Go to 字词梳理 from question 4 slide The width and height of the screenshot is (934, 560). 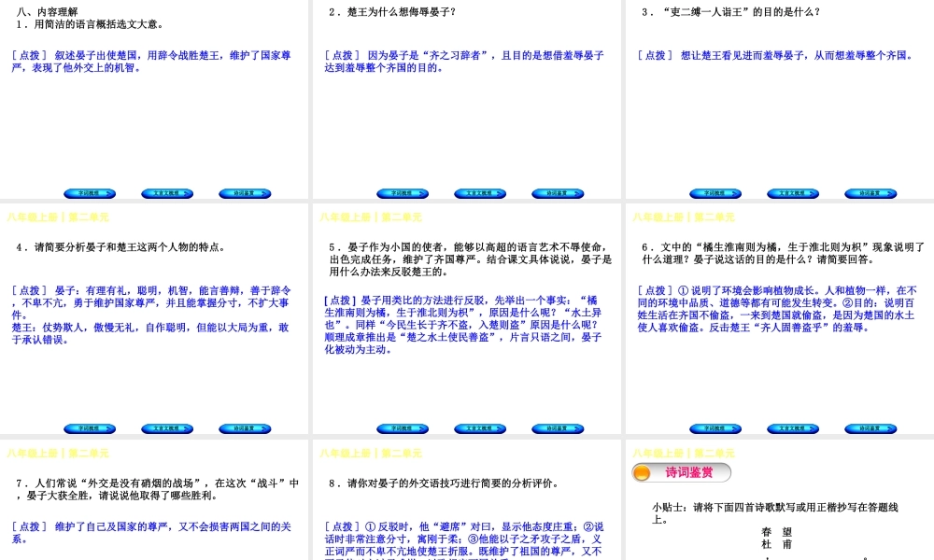click(90, 428)
